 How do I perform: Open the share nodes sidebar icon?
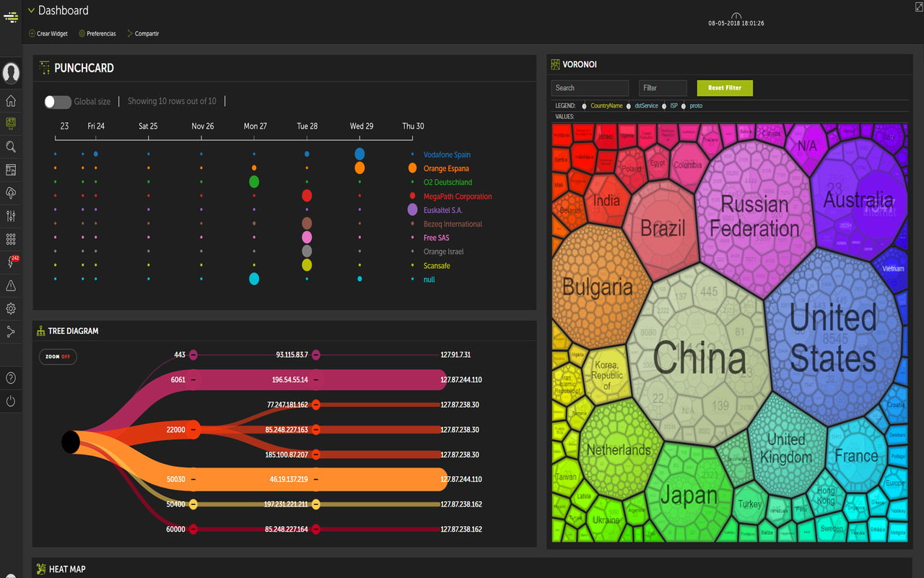[11, 332]
